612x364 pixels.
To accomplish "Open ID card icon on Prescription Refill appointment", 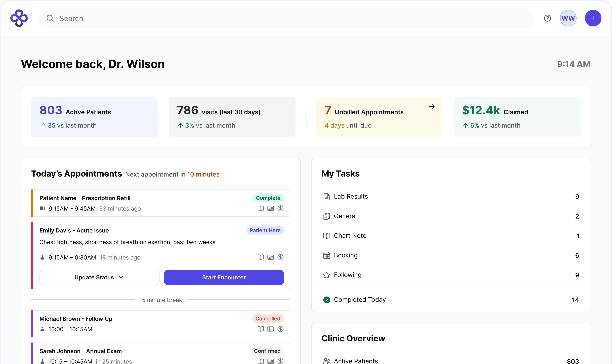I will click(x=271, y=208).
